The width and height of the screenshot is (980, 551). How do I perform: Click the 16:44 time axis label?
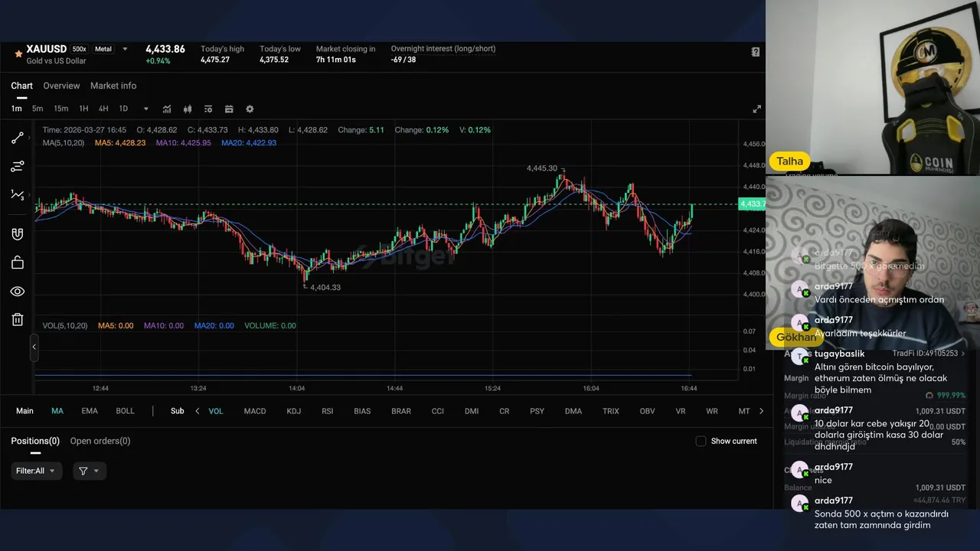pyautogui.click(x=689, y=389)
